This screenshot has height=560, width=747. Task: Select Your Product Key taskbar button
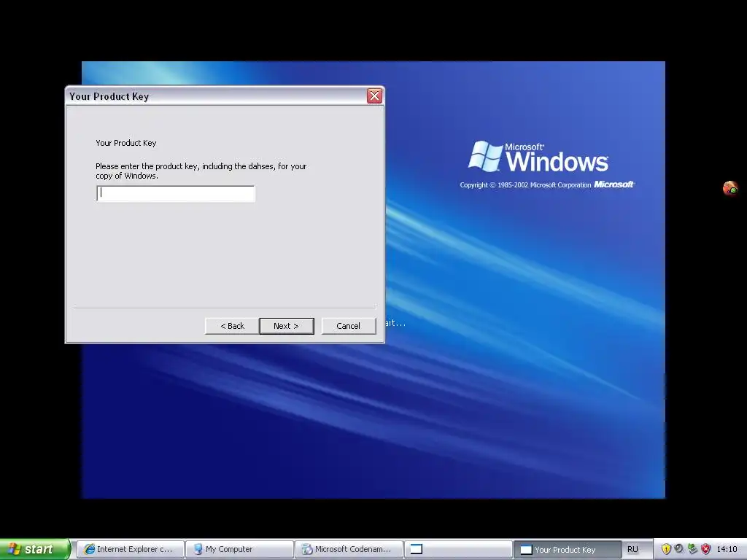pyautogui.click(x=567, y=549)
